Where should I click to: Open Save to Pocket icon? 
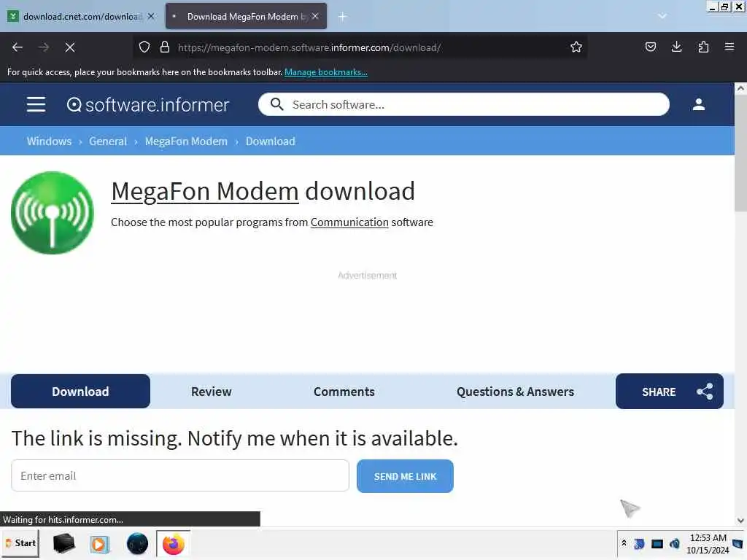650,47
